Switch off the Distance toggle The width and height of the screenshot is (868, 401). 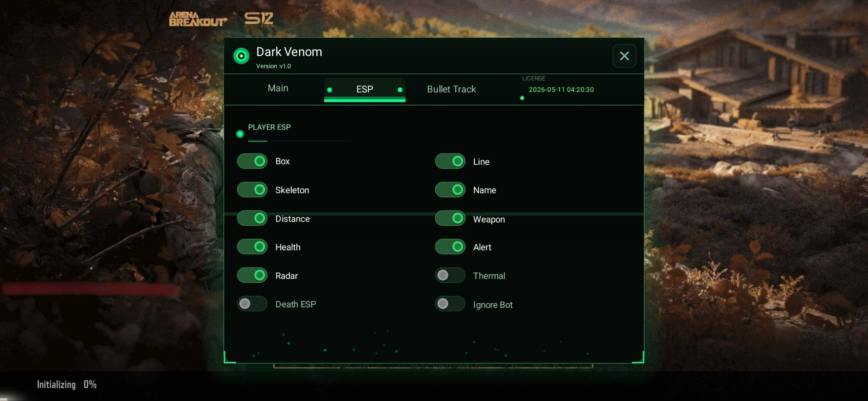point(252,218)
